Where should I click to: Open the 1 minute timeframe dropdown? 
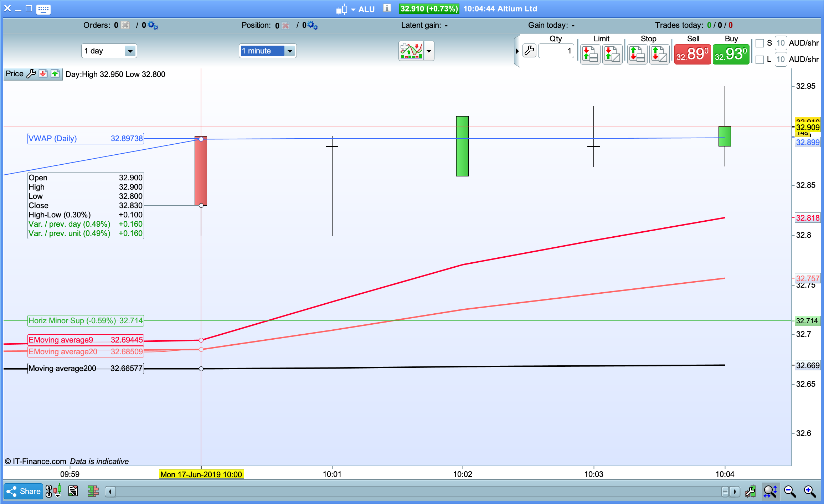tap(290, 51)
